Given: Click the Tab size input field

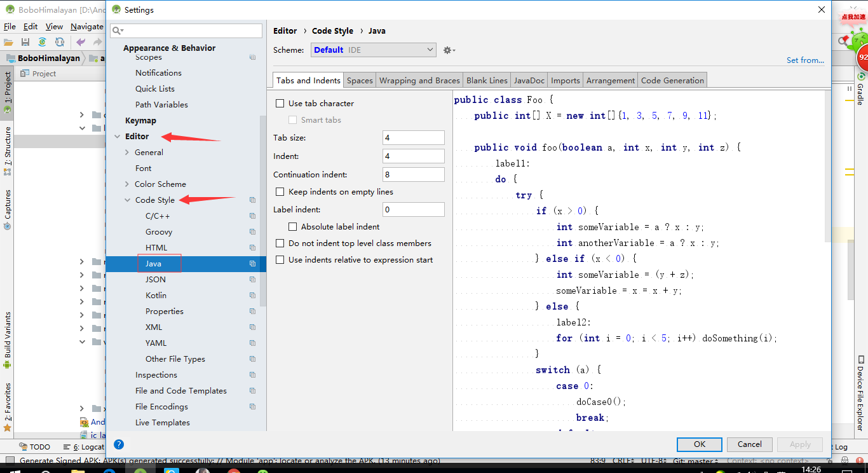Looking at the screenshot, I should [x=414, y=138].
